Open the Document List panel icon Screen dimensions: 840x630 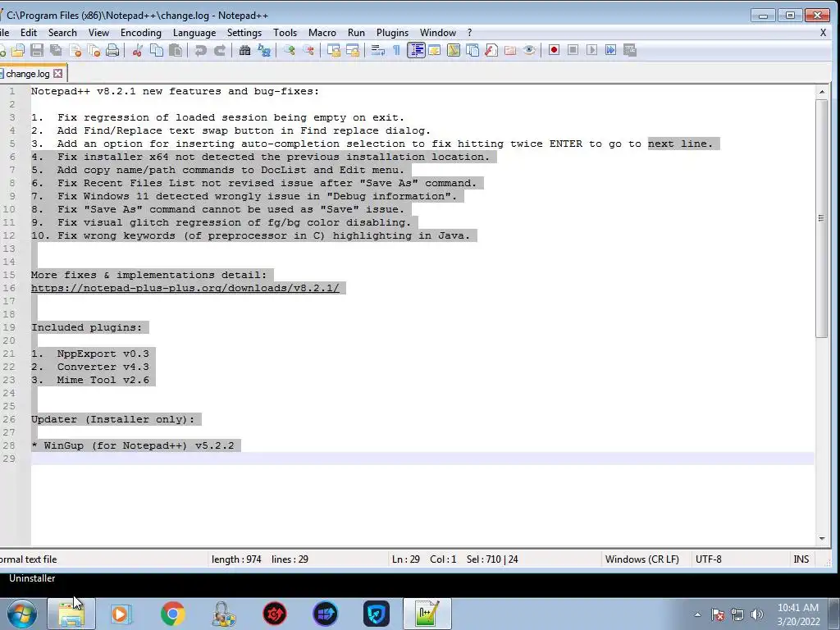pyautogui.click(x=472, y=50)
